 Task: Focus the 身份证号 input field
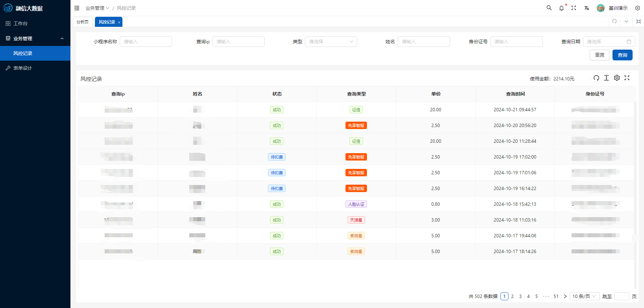pos(517,42)
